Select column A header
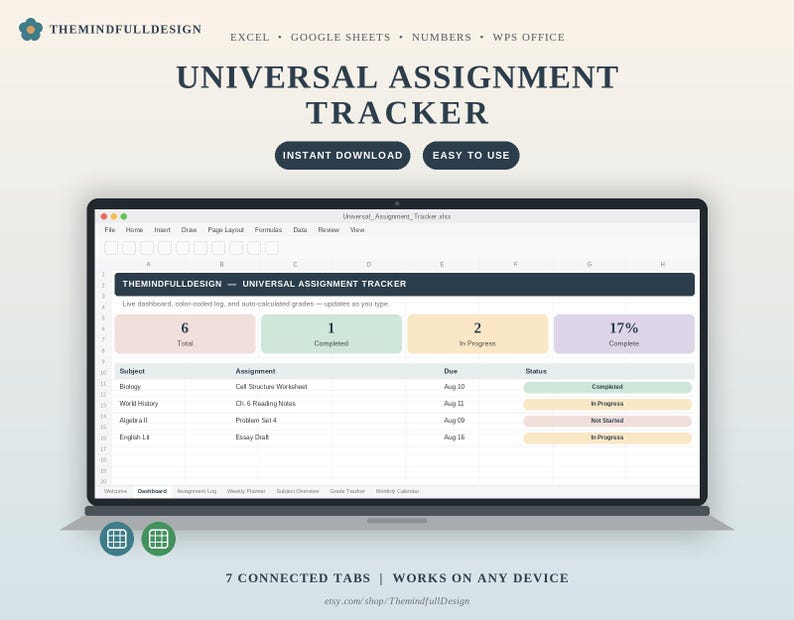The width and height of the screenshot is (794, 620). [148, 264]
